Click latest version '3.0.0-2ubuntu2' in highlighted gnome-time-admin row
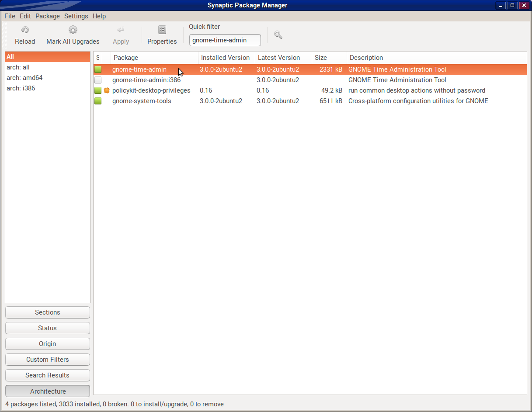The image size is (532, 412). [x=278, y=69]
